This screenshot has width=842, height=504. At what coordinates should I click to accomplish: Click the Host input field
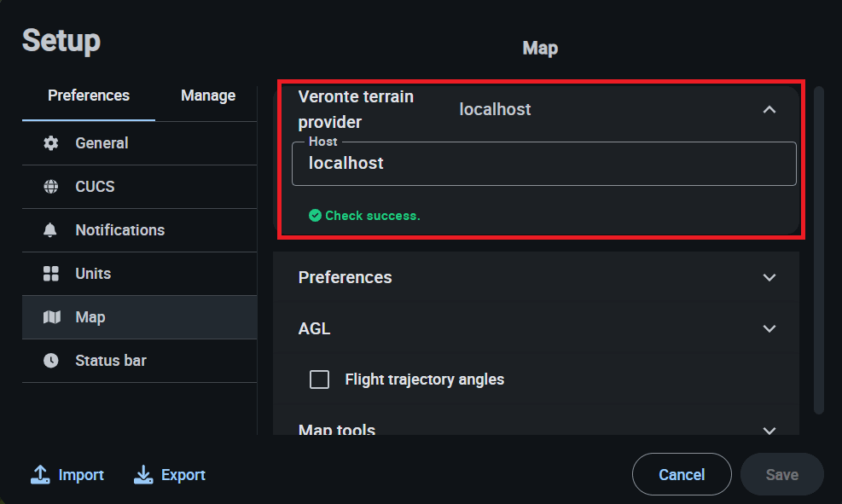(x=543, y=164)
